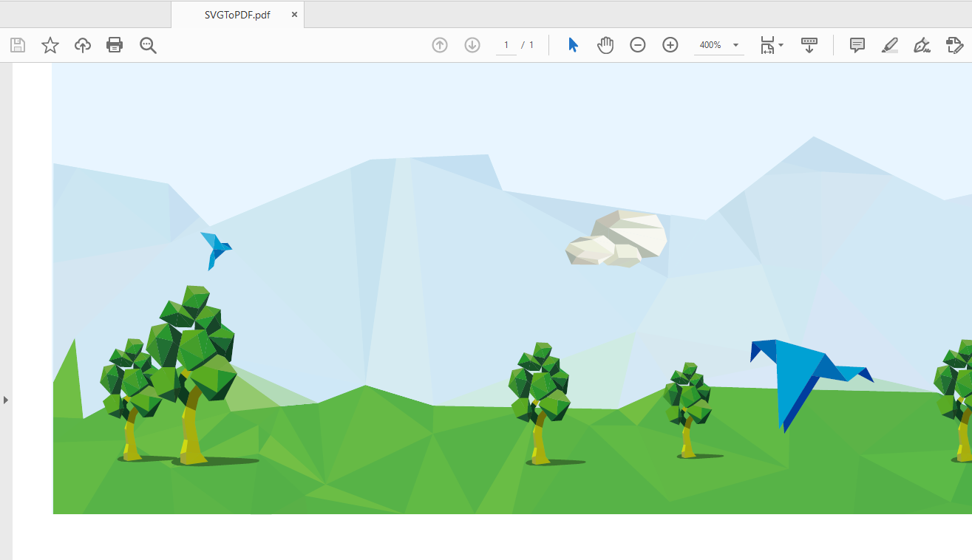Print the document with printer icon
972x560 pixels.
point(115,45)
